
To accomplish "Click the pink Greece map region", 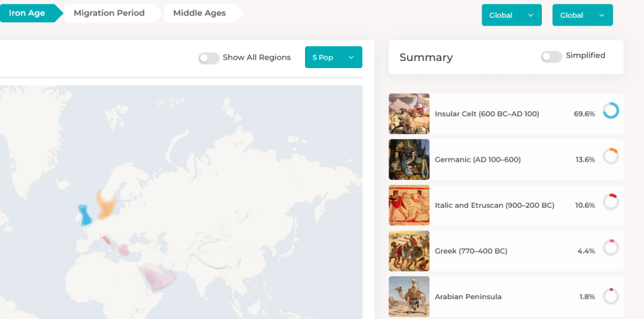I will 123,250.
